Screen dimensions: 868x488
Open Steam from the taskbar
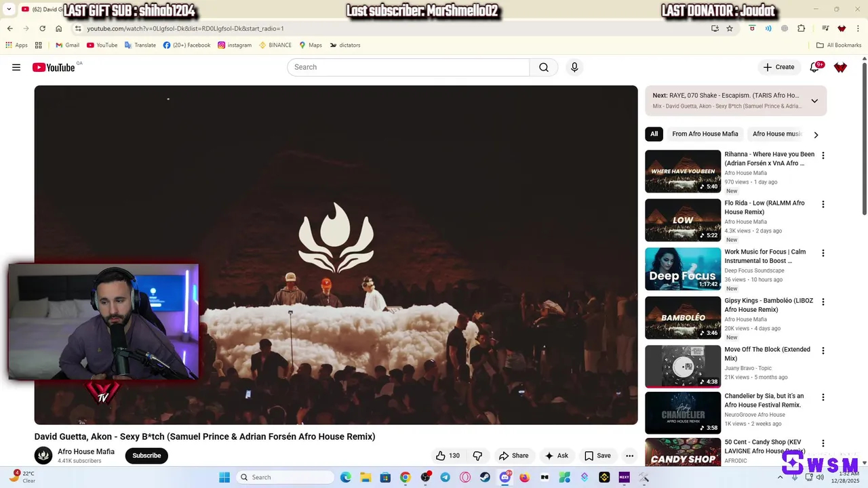click(485, 477)
